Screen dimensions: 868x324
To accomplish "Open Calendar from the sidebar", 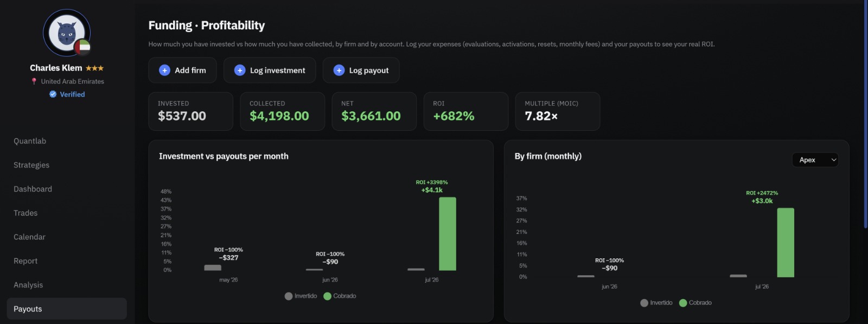I will click(29, 237).
